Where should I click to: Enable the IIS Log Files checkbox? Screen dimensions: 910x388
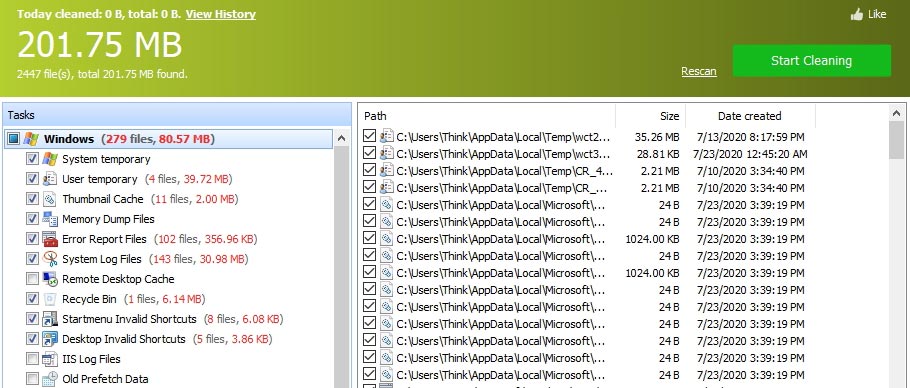click(x=32, y=359)
